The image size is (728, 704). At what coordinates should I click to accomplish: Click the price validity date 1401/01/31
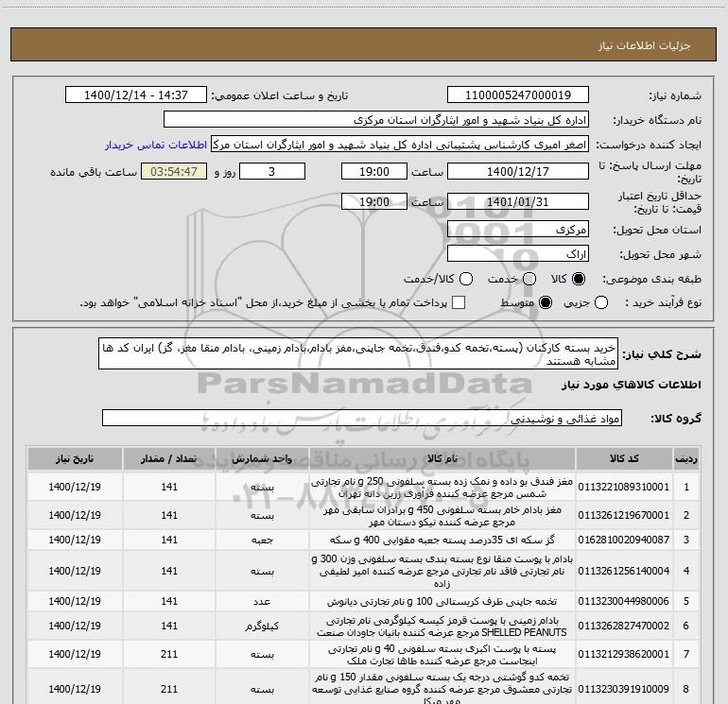coord(518,202)
